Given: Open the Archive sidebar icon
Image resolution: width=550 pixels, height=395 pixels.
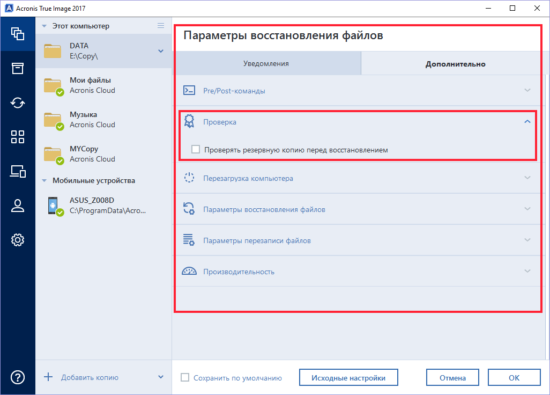Looking at the screenshot, I should point(18,68).
